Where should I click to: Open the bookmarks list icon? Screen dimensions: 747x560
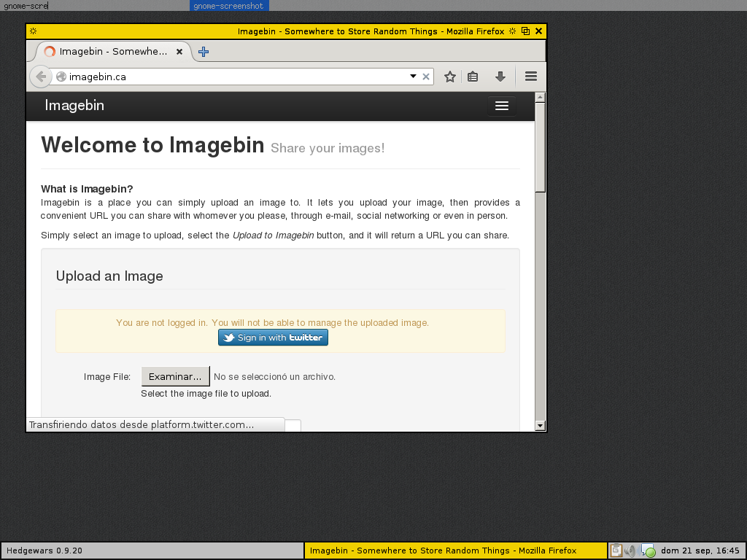coord(473,77)
